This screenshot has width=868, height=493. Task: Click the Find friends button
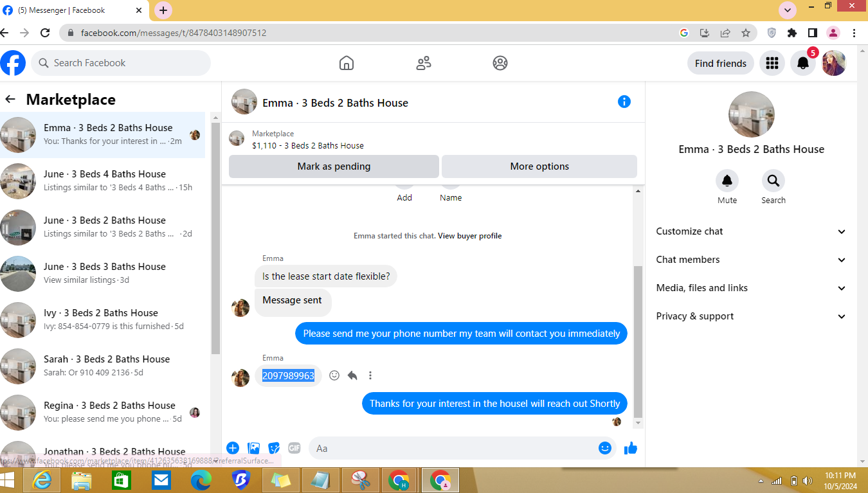click(721, 63)
